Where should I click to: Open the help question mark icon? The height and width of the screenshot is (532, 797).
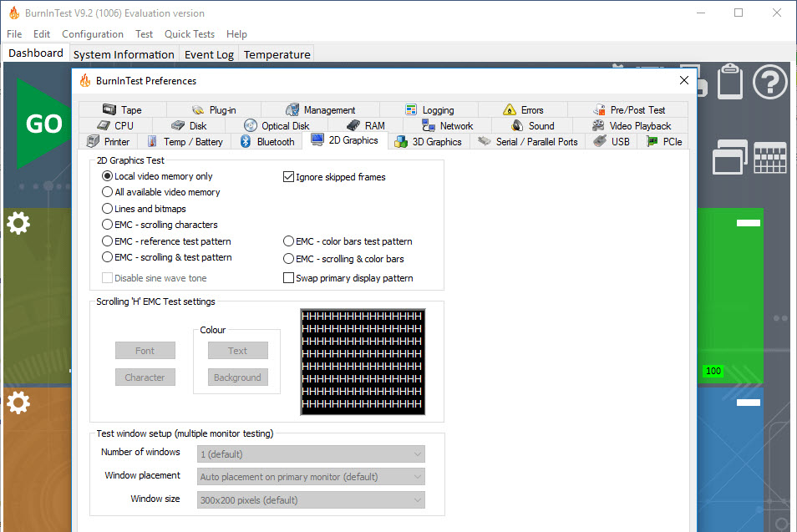point(770,81)
